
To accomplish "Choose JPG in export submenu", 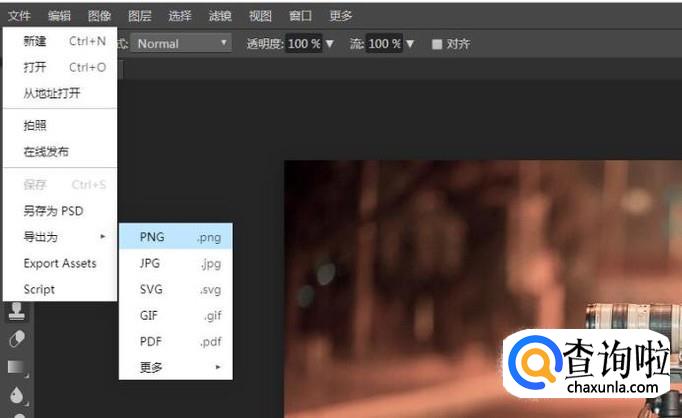I will click(x=175, y=263).
